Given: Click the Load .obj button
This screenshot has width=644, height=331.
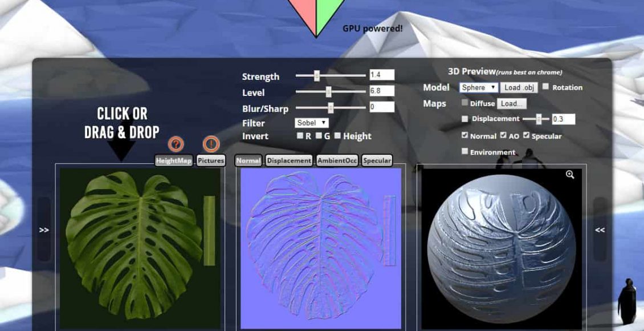Looking at the screenshot, I should click(519, 87).
